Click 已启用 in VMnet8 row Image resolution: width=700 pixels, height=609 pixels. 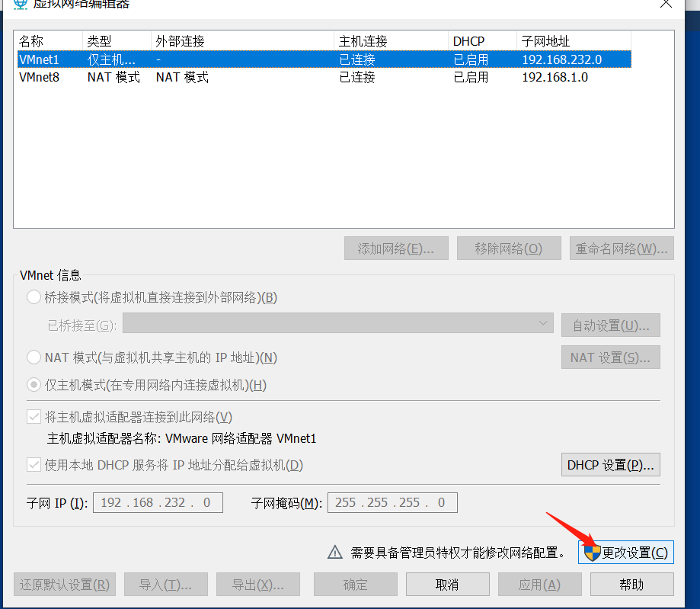coord(471,77)
